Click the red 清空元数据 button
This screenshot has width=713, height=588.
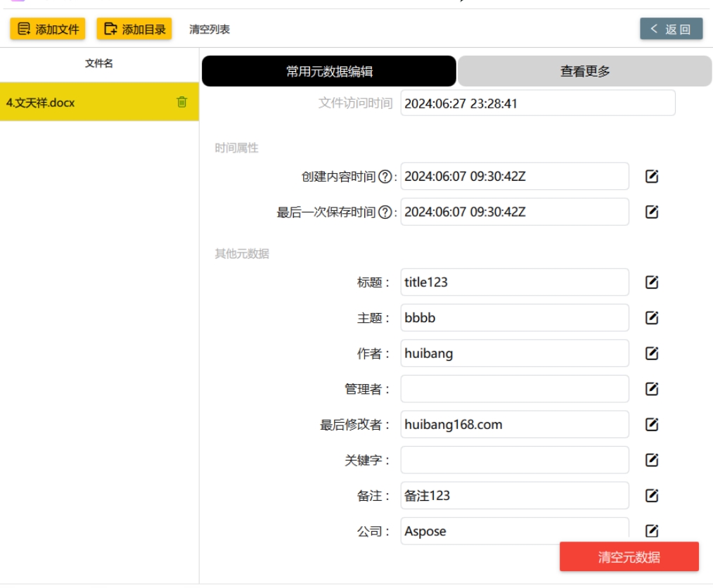point(629,556)
